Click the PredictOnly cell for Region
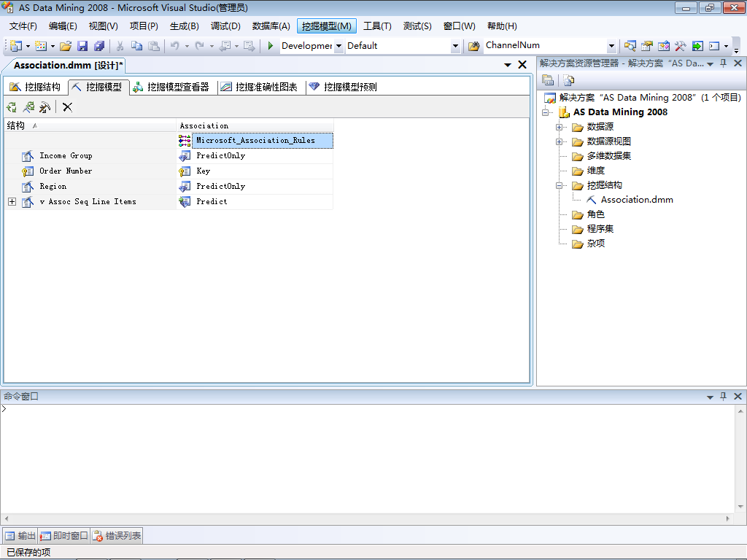 click(x=255, y=186)
